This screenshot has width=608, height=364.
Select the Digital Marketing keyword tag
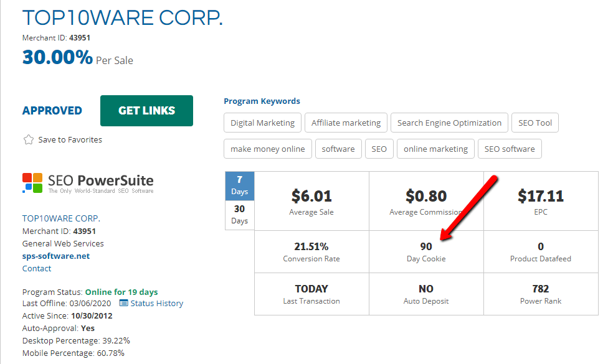pyautogui.click(x=262, y=123)
